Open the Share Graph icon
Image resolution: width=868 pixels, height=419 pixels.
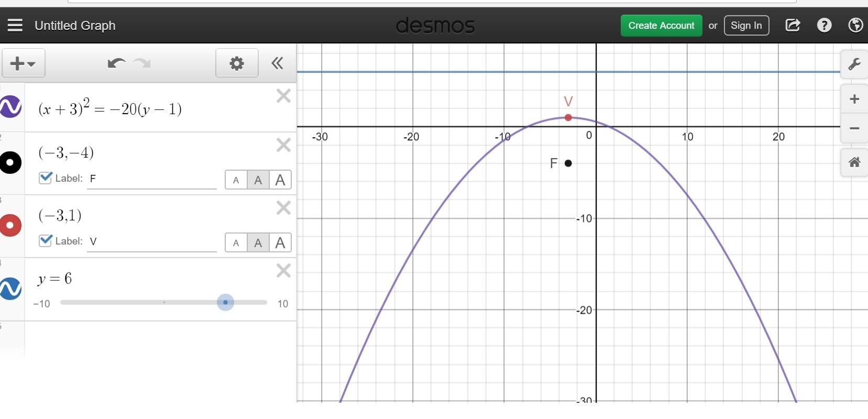(793, 25)
